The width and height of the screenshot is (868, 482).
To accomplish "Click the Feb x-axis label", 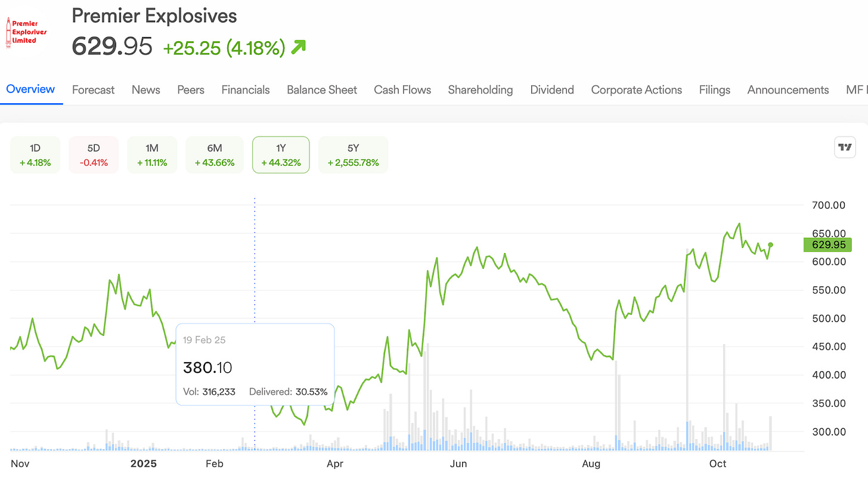I will click(x=214, y=464).
